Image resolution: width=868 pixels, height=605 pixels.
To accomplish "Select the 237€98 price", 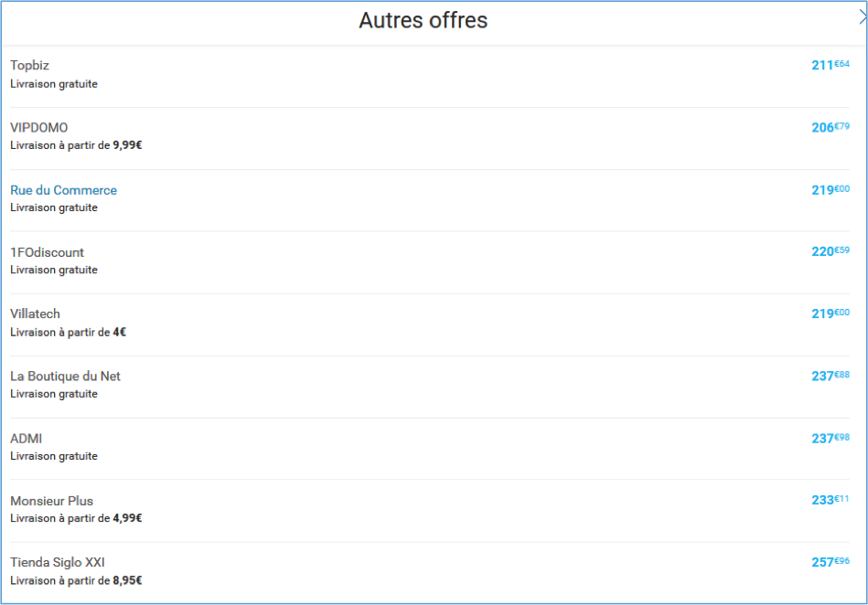I will click(x=830, y=438).
